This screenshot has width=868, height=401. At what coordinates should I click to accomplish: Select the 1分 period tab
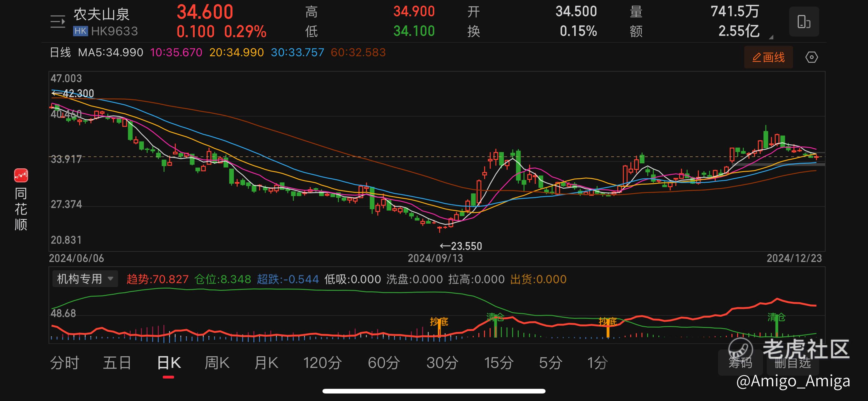pyautogui.click(x=597, y=363)
